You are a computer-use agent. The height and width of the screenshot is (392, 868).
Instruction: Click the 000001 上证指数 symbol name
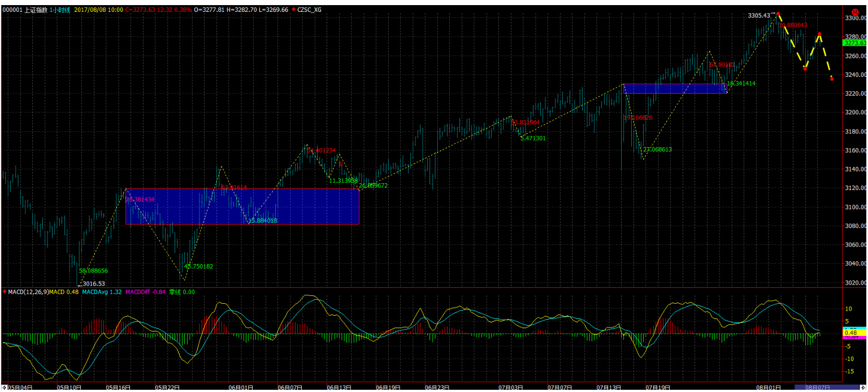point(24,10)
